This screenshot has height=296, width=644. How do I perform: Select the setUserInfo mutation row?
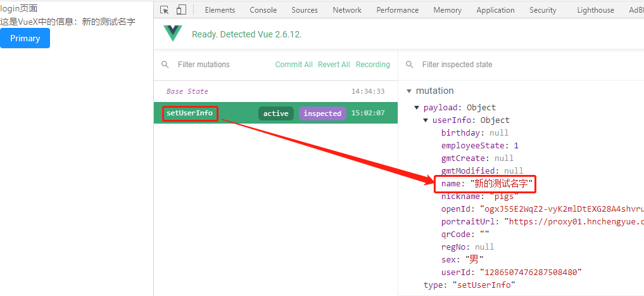[x=275, y=113]
